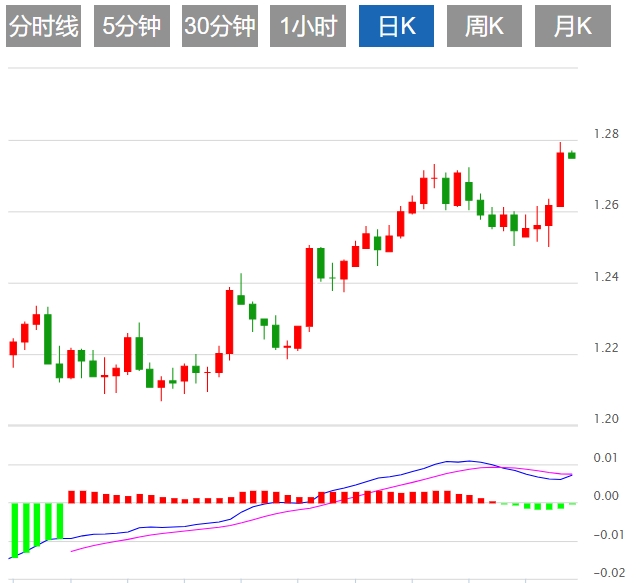Show the 周K weekly chart

[x=484, y=26]
